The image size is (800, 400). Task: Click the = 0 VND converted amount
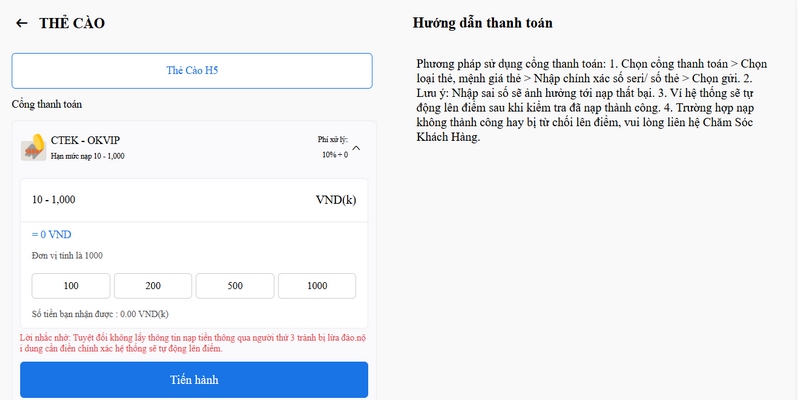point(52,235)
